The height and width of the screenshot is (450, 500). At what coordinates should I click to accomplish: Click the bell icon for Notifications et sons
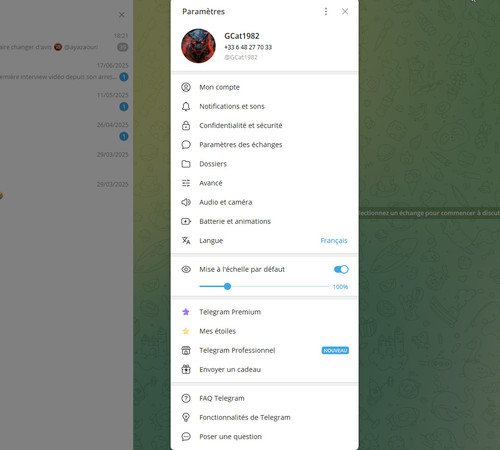pos(186,107)
